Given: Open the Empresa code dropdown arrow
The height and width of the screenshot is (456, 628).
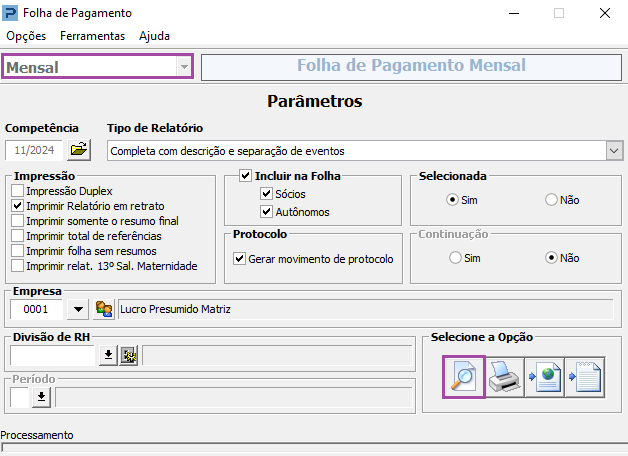Looking at the screenshot, I should point(78,309).
